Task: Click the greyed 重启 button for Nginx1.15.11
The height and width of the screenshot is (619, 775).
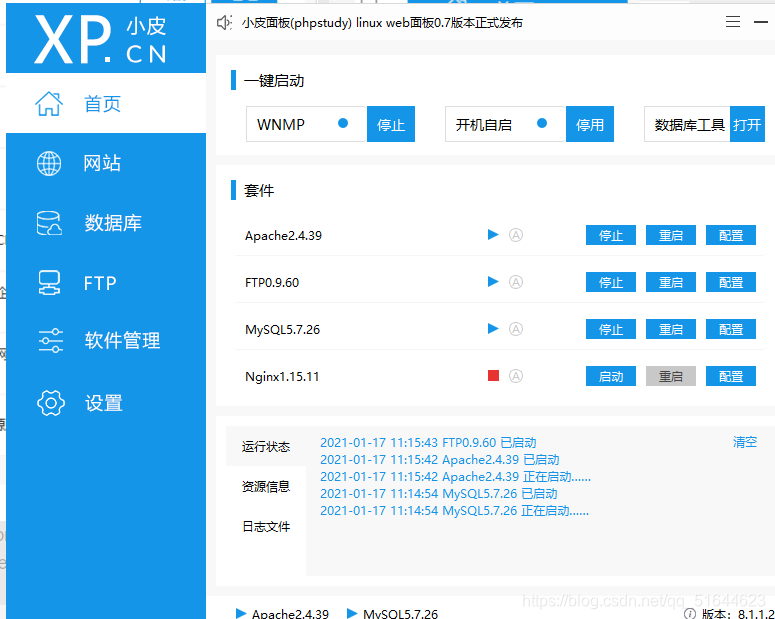Action: click(x=671, y=376)
